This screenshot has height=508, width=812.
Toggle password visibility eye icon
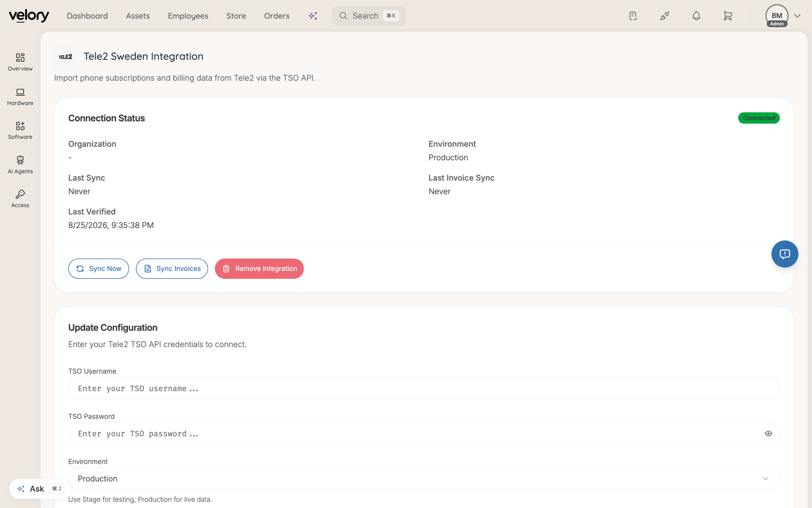point(769,433)
